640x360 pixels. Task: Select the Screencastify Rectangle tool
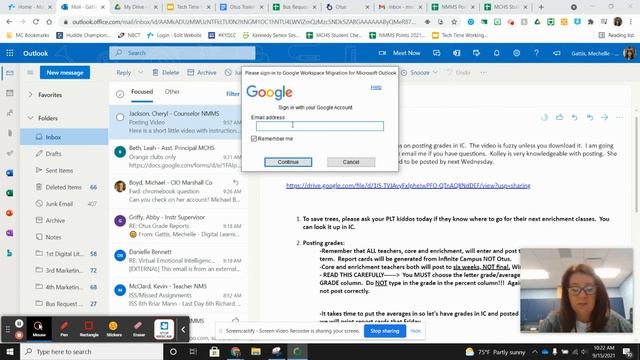coord(89,329)
